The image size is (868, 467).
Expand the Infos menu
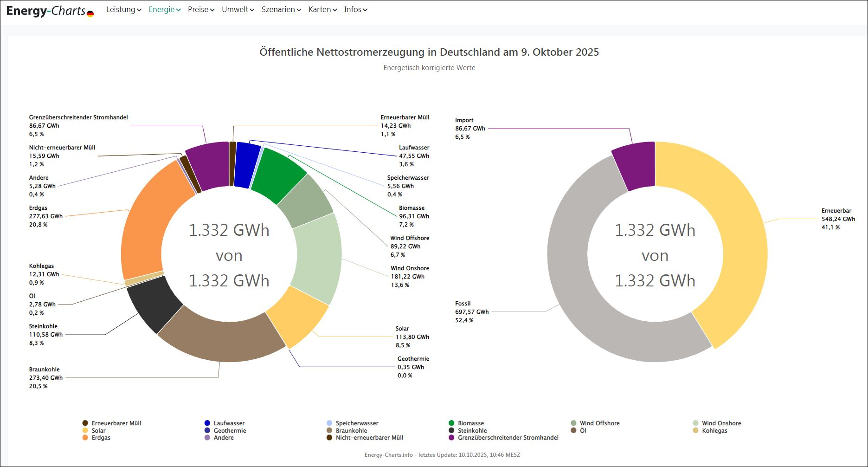(x=355, y=9)
